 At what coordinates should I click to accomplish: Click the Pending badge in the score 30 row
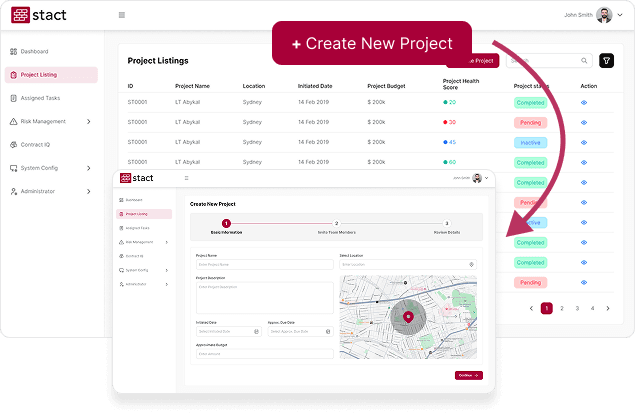coord(531,123)
